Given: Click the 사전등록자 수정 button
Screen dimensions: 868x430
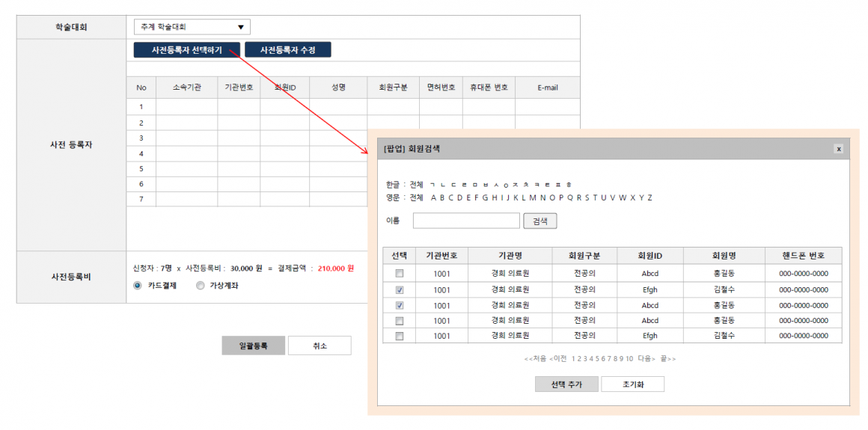Looking at the screenshot, I should [x=287, y=49].
